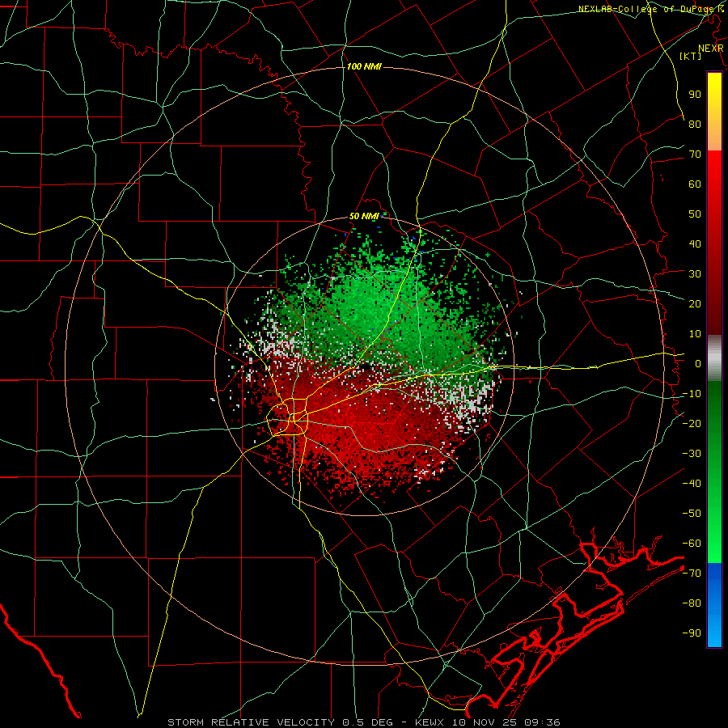The image size is (728, 728).
Task: Click the 10 value on velocity scale
Action: pyautogui.click(x=695, y=334)
